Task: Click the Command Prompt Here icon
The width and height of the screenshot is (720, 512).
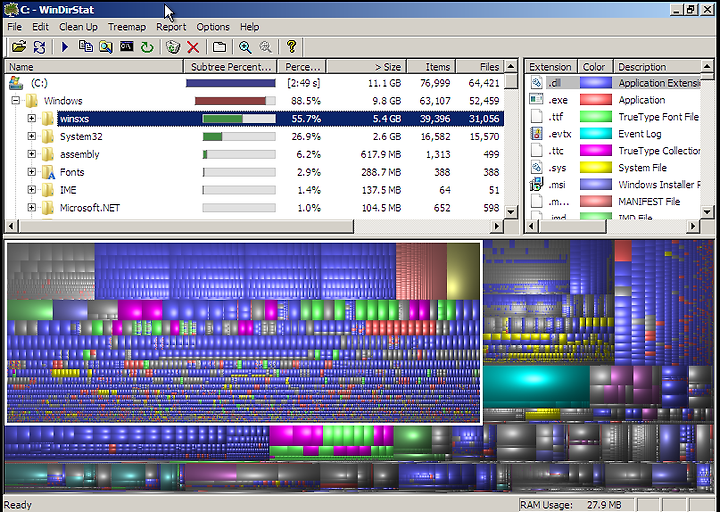Action: pos(126,46)
